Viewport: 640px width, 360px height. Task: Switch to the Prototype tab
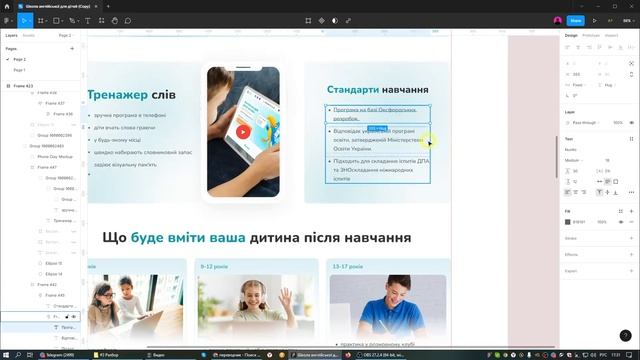(591, 36)
